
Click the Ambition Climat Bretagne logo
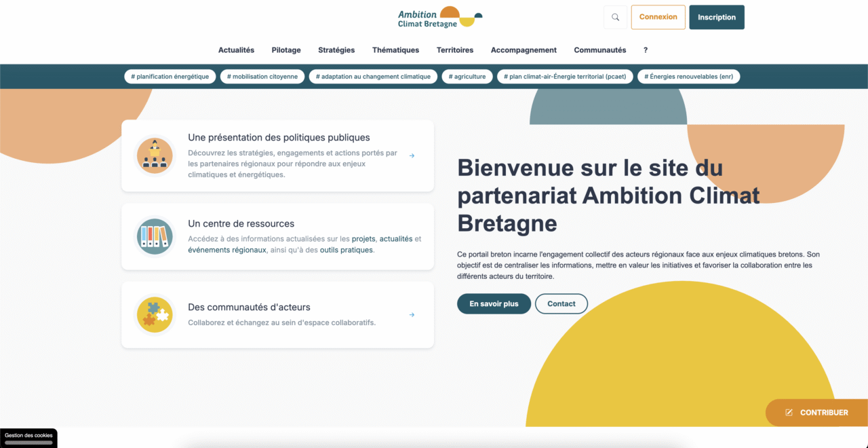pyautogui.click(x=440, y=17)
